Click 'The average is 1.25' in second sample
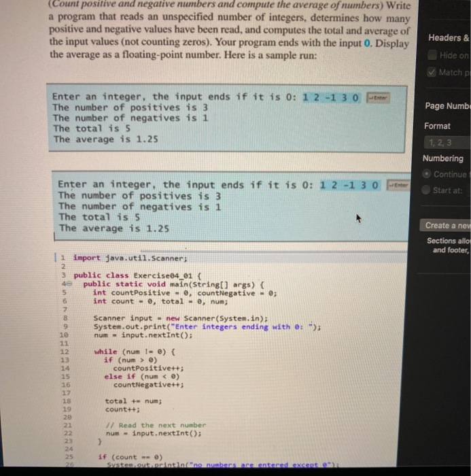The image size is (471, 476). (x=114, y=228)
